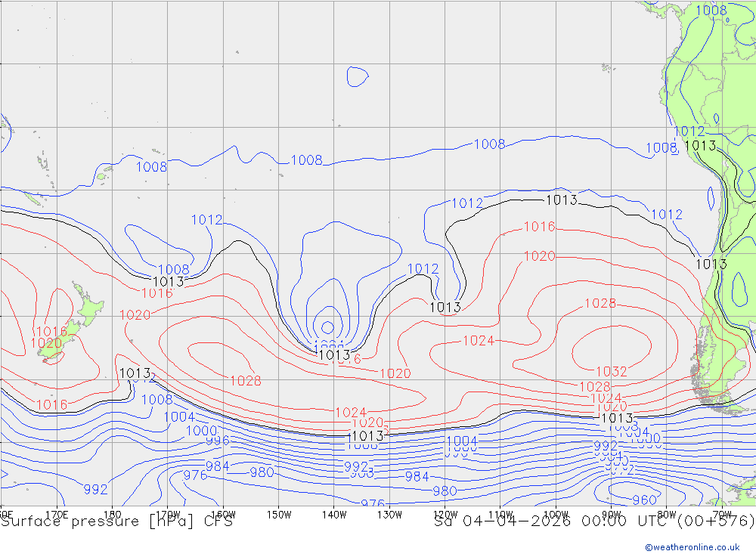Click the 1032 high pressure label

pyautogui.click(x=612, y=372)
